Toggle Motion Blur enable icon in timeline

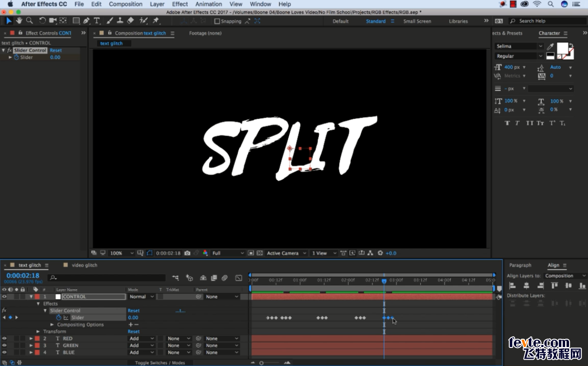point(224,278)
